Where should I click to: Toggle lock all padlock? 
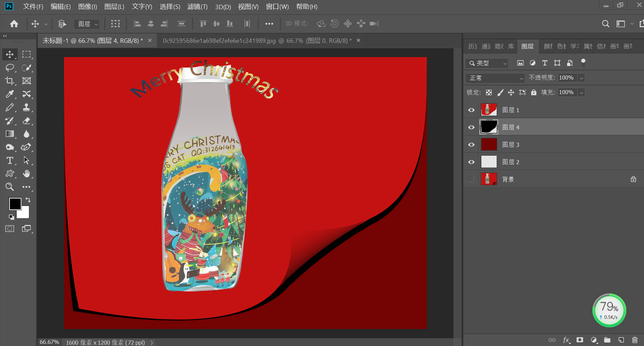click(534, 92)
